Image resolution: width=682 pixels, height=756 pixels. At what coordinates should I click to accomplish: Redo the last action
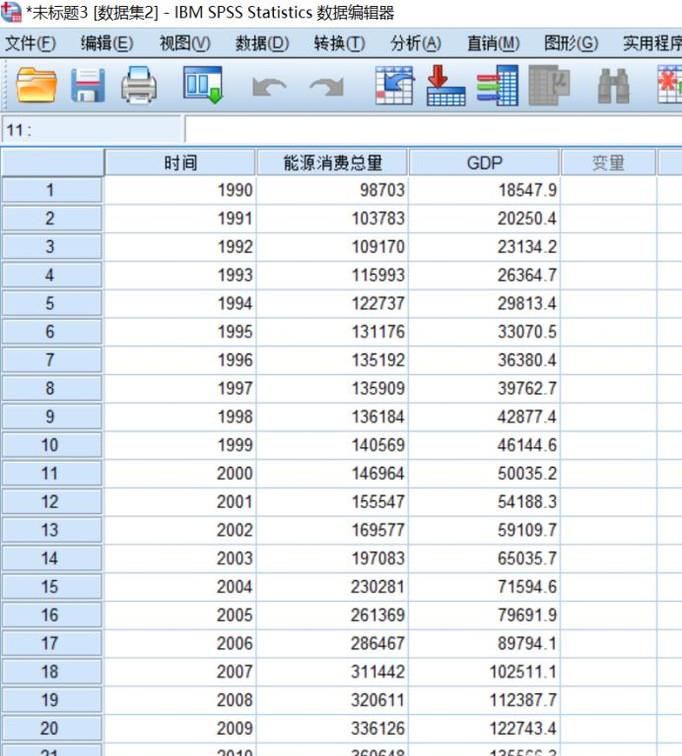tap(327, 87)
